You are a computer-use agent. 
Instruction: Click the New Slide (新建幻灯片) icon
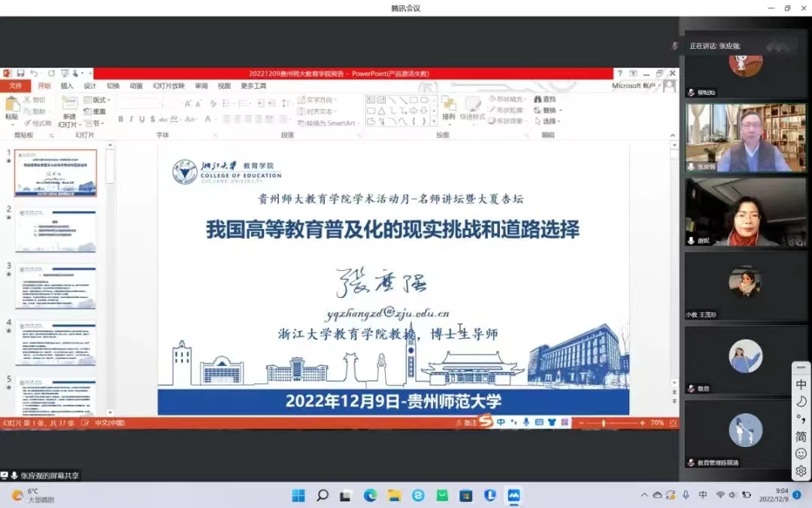69,104
